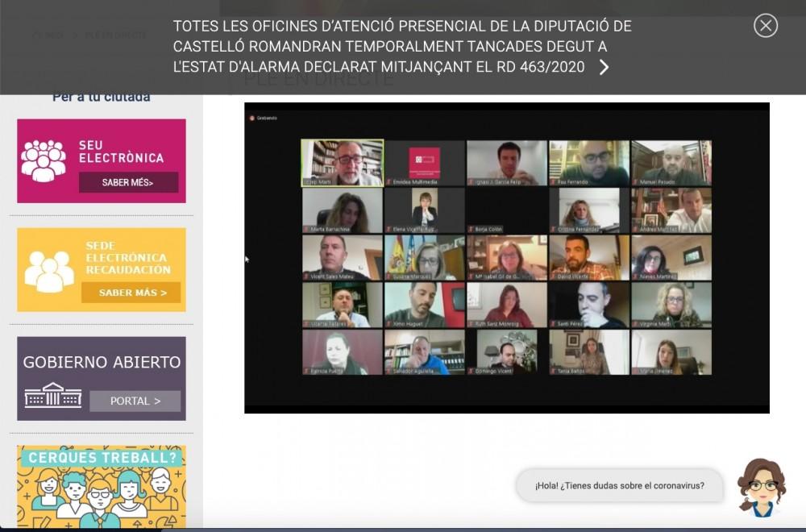Select the video tile labeled David Vicente

pyautogui.click(x=588, y=258)
